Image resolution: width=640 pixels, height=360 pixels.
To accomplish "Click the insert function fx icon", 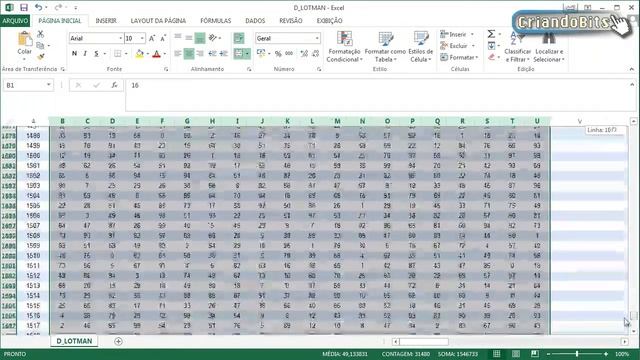I will click(114, 85).
